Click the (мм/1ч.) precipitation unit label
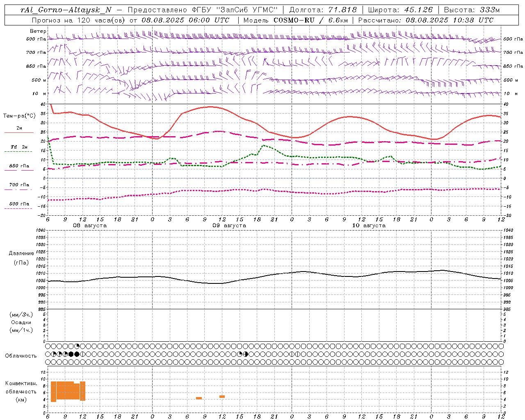Image resolution: width=525 pixels, height=420 pixels. point(21,330)
